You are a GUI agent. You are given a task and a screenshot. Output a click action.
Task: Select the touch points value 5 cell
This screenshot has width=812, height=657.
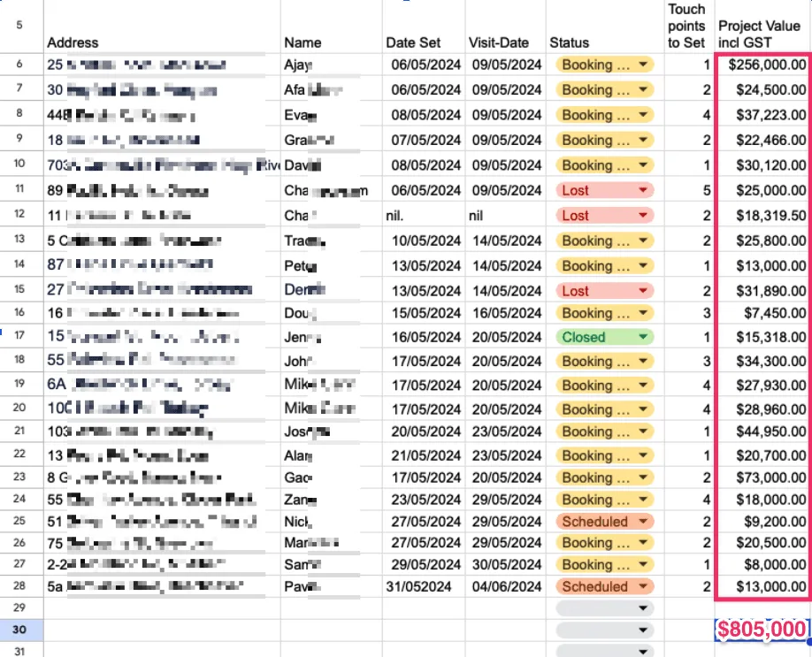pos(689,190)
